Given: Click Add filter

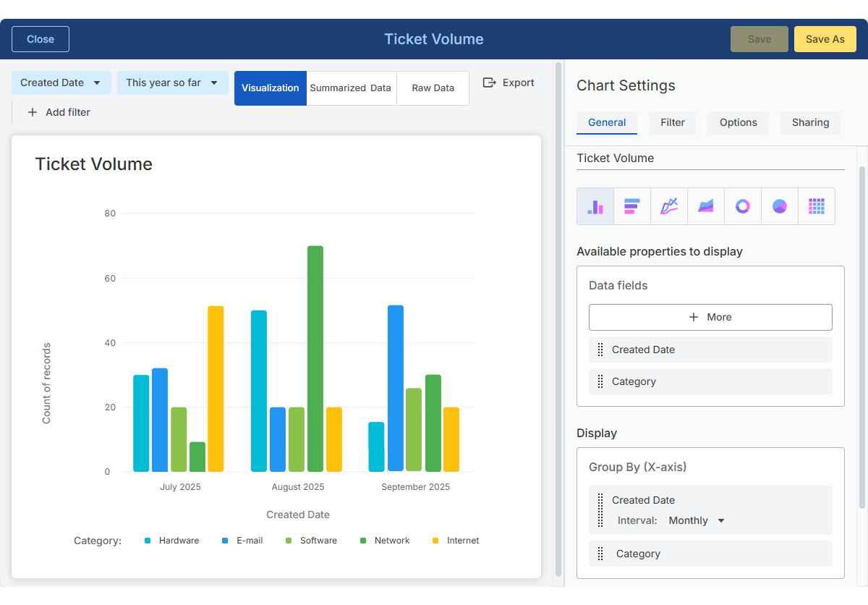Looking at the screenshot, I should [59, 112].
